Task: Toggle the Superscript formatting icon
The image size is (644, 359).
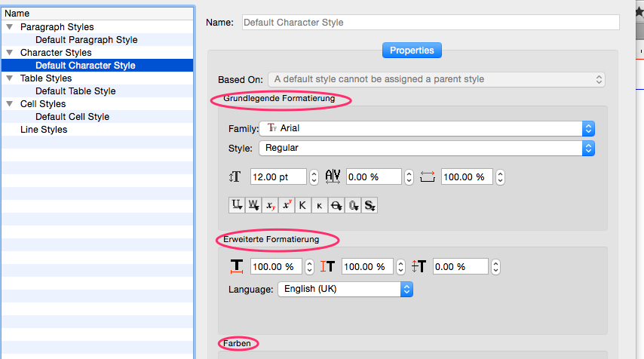Action: 287,204
